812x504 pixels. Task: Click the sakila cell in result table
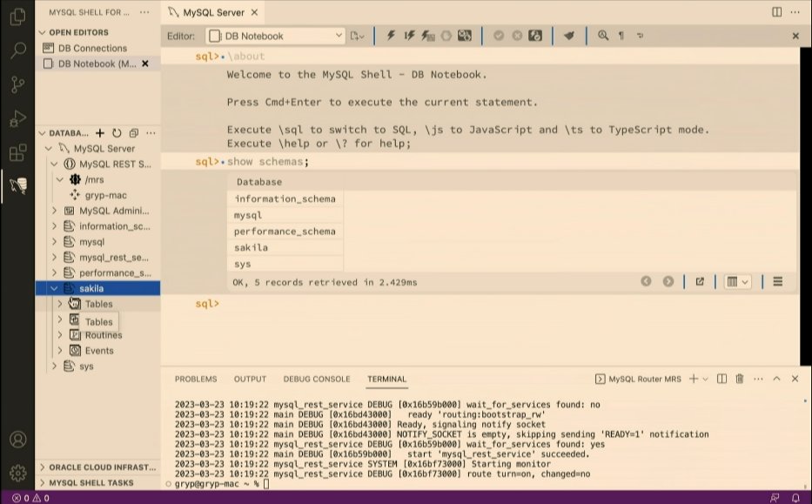coord(285,247)
